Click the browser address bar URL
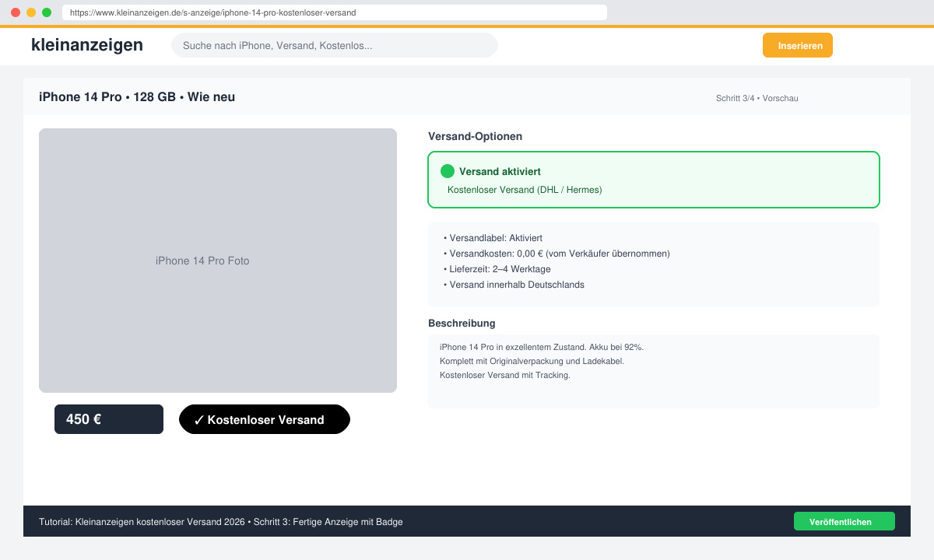 point(335,12)
